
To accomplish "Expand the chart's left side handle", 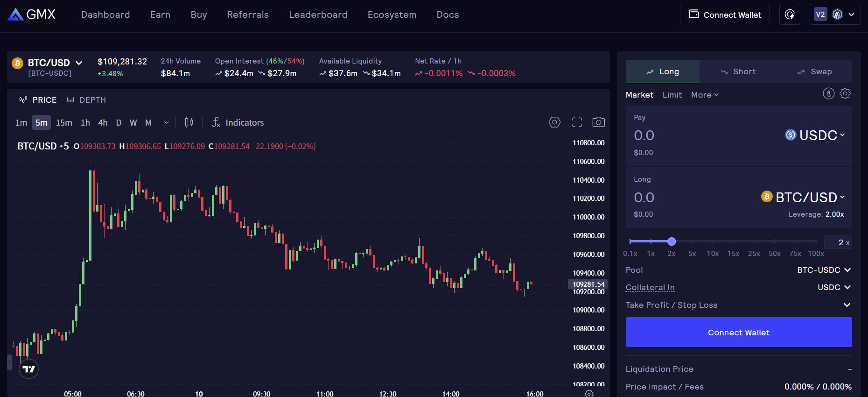I will [x=9, y=362].
